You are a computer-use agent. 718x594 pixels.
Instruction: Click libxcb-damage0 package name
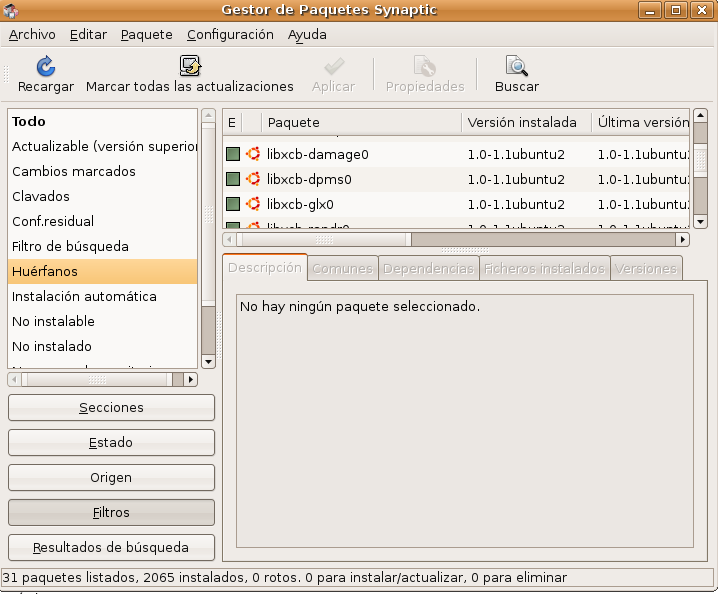click(318, 154)
